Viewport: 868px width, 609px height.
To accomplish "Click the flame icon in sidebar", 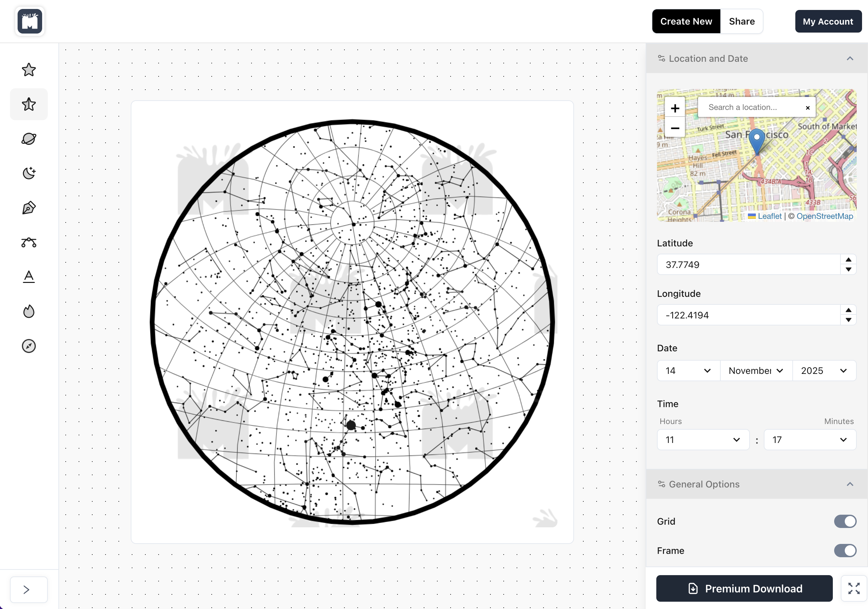I will click(x=29, y=311).
